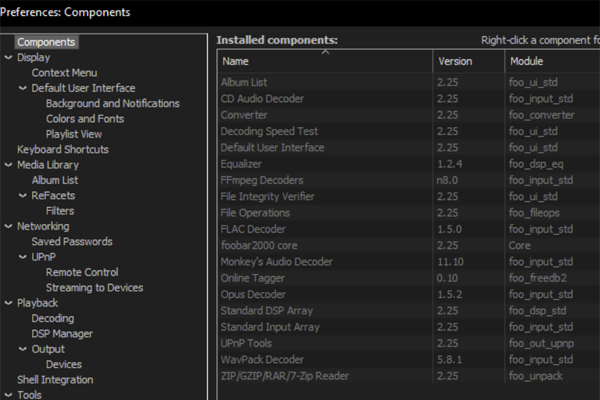Sort components by Version column header
This screenshot has height=400, width=600.
pos(469,61)
